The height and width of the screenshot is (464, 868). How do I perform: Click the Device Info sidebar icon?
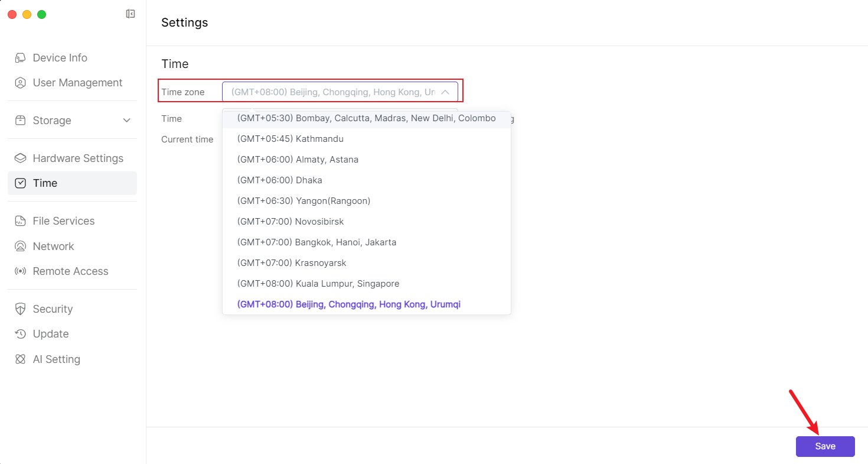pyautogui.click(x=21, y=58)
